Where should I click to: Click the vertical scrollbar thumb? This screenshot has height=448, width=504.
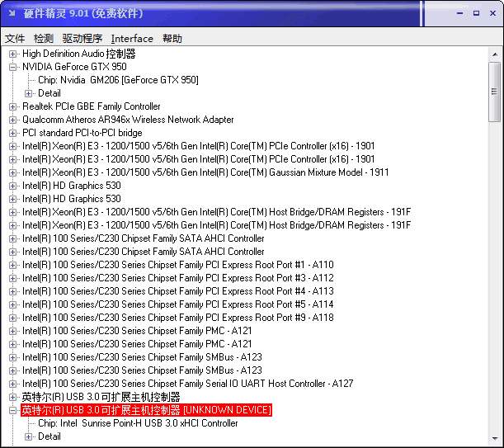pos(495,92)
